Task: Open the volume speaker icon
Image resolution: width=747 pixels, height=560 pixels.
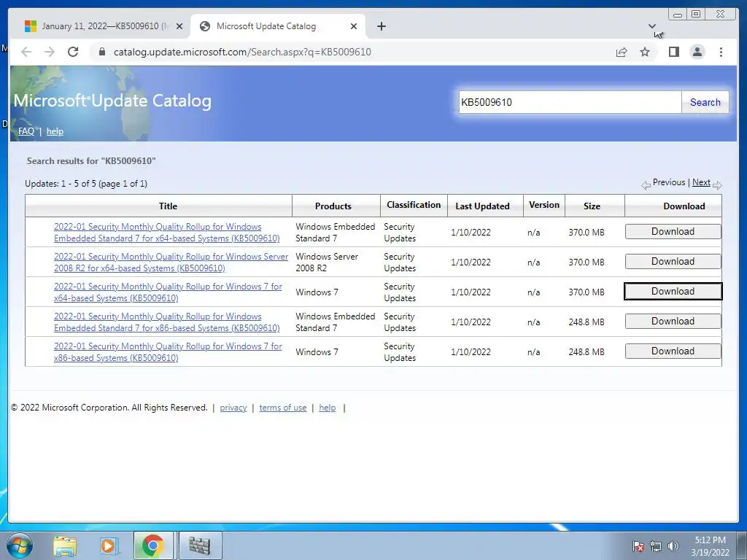Action: 673,546
